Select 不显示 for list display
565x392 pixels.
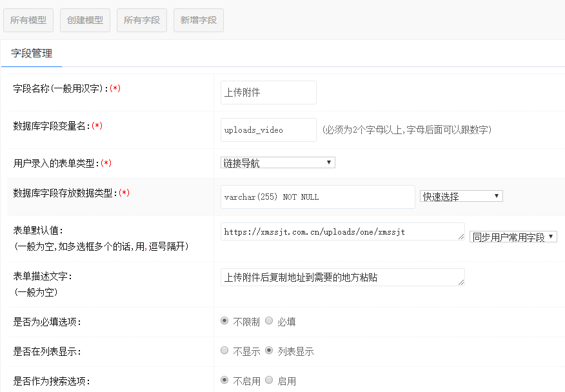click(x=224, y=351)
